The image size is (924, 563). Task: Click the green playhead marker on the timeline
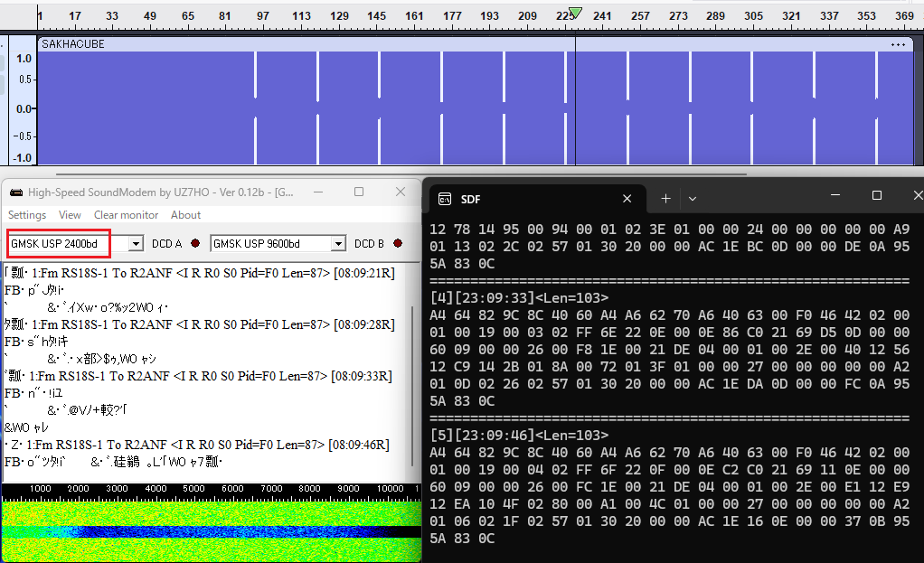point(576,13)
